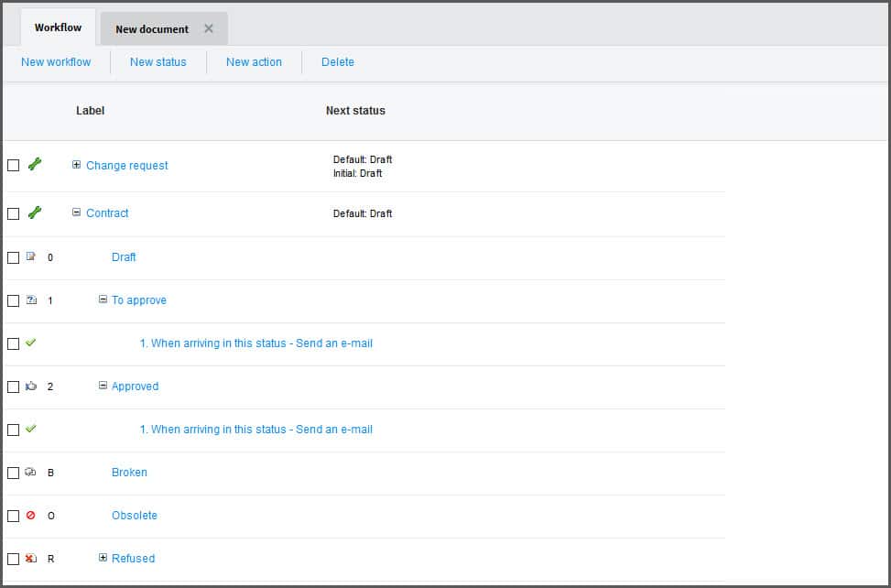Click the green wrench icon beside Contract
Viewport: 891px width, 588px height.
pyautogui.click(x=35, y=212)
